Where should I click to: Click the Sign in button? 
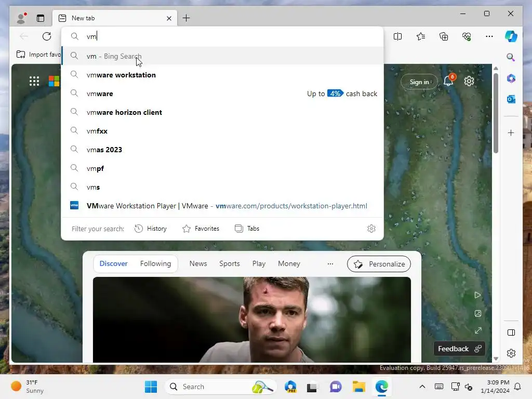tap(419, 82)
